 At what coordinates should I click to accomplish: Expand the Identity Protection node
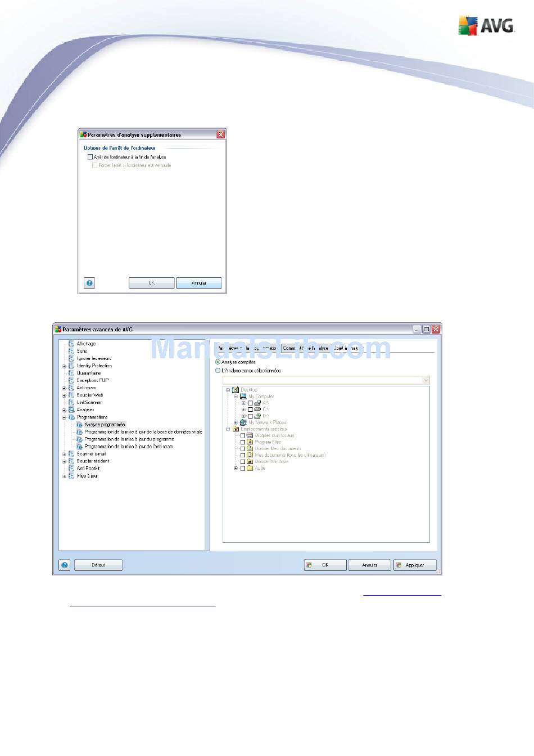(x=64, y=366)
